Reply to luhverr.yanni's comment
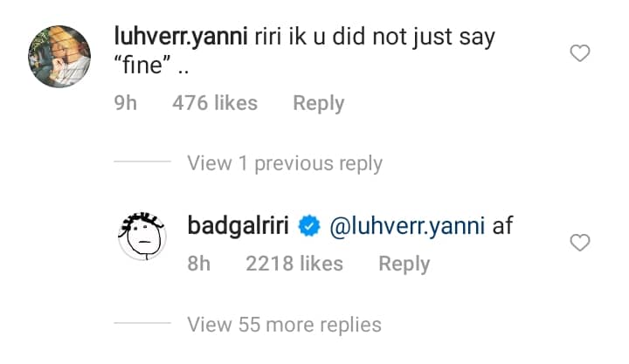The width and height of the screenshot is (629, 364). point(318,103)
